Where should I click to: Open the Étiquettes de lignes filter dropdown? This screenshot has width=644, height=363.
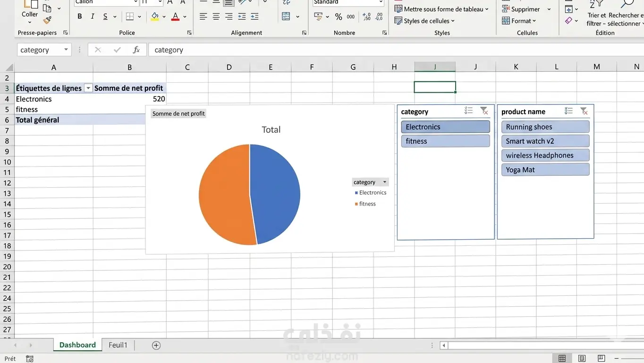pyautogui.click(x=88, y=88)
